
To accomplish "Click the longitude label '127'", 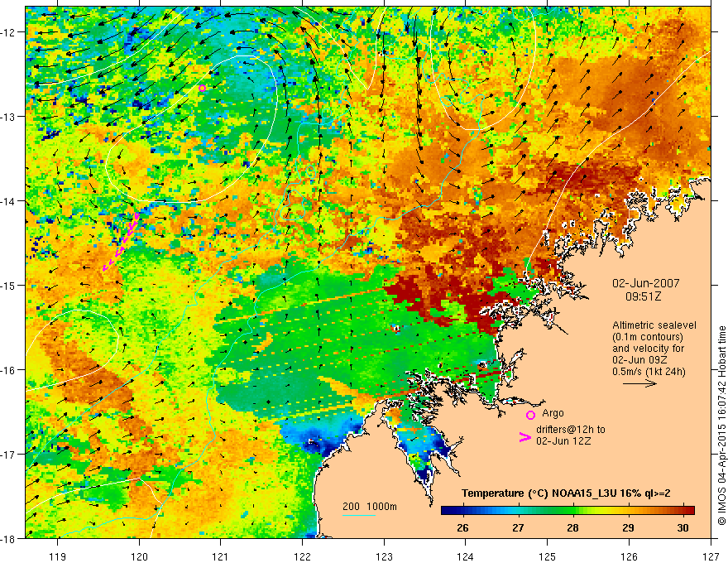I will click(x=711, y=557).
